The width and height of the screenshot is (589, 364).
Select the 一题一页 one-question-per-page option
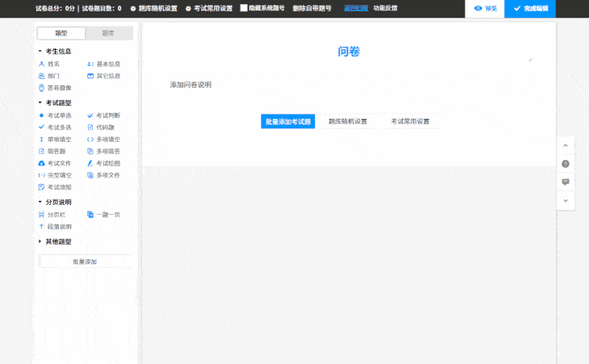tap(103, 215)
